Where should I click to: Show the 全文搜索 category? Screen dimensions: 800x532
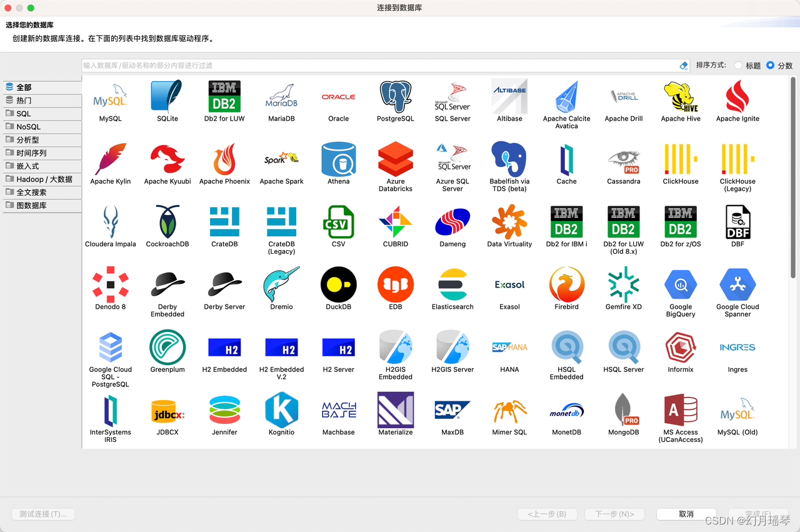tap(42, 193)
